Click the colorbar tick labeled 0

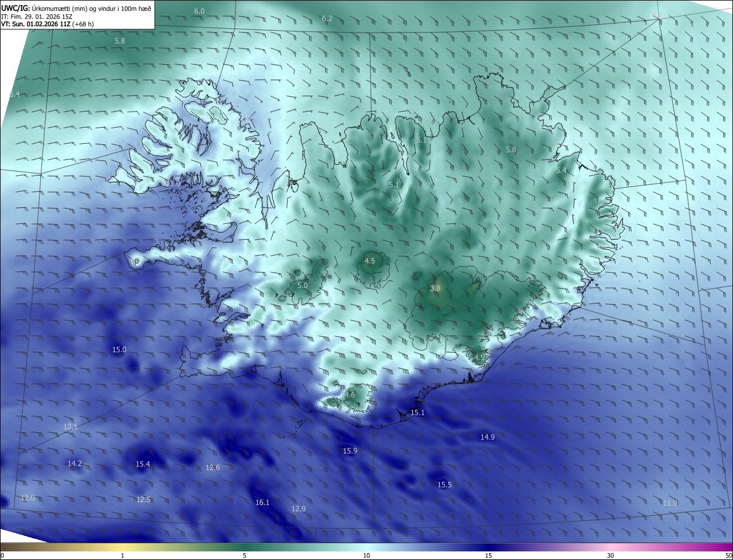[2, 555]
